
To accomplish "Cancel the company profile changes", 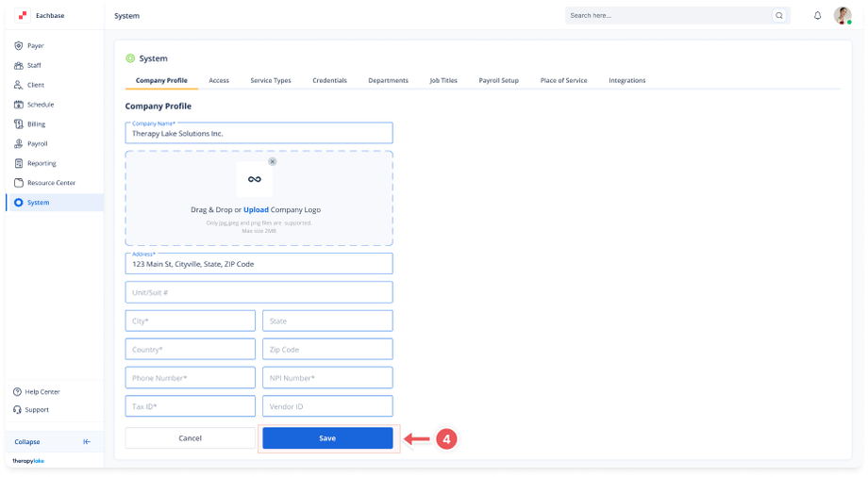I will click(x=190, y=437).
